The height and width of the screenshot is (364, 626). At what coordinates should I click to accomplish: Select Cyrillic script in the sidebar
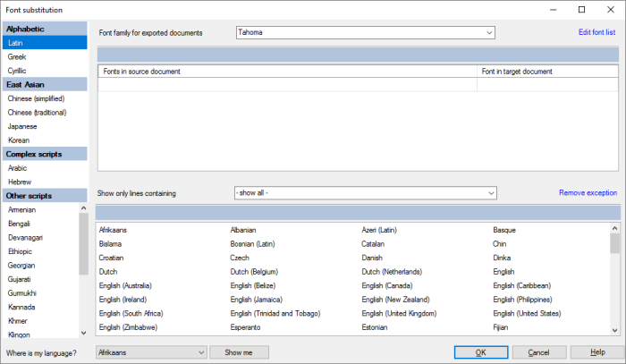click(18, 70)
